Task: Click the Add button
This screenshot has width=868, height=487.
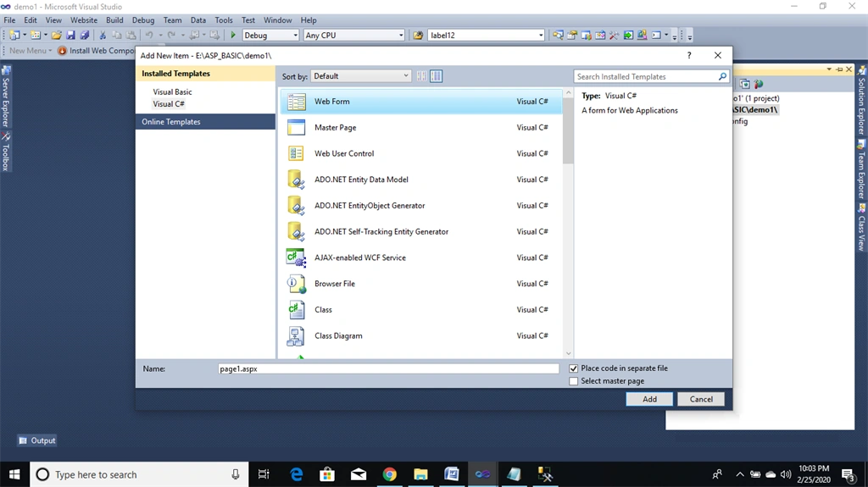Action: coord(649,399)
